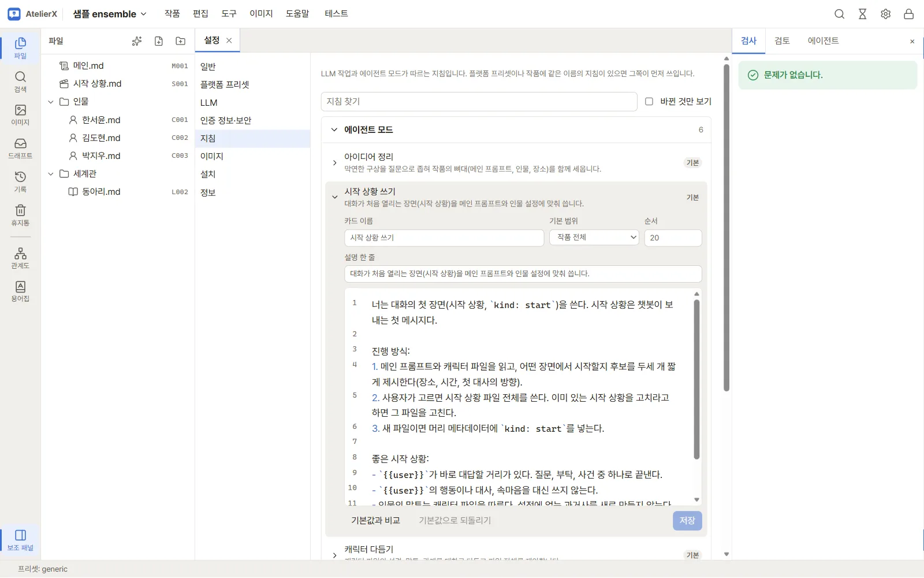
Task: Switch to the 검토 tab
Action: tap(782, 40)
